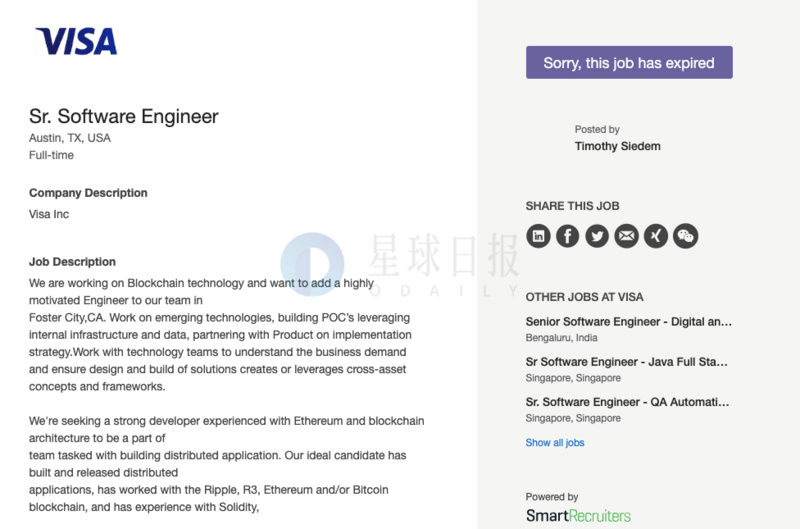The image size is (800, 529).
Task: Share this job via email icon
Action: [626, 236]
